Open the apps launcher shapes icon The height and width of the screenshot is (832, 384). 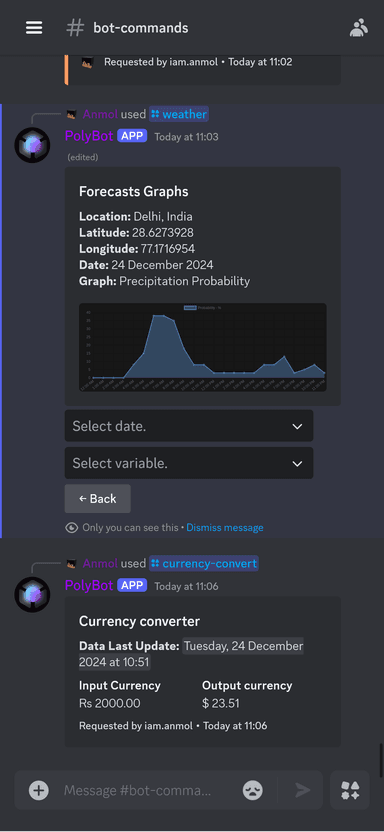coord(350,791)
